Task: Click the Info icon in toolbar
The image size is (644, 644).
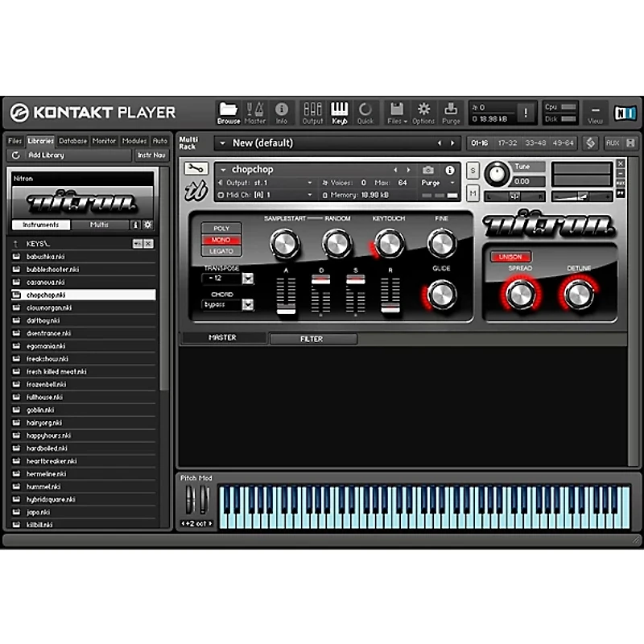Action: tap(282, 111)
